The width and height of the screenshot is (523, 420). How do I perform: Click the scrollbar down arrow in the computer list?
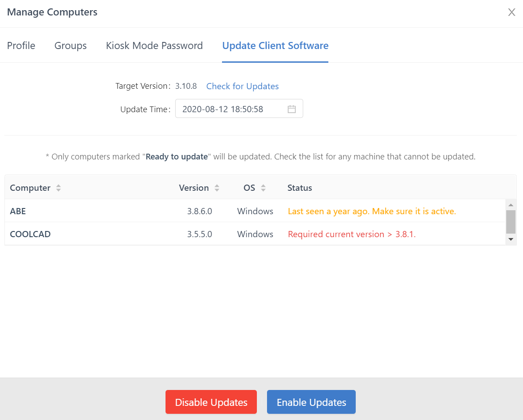pos(511,239)
